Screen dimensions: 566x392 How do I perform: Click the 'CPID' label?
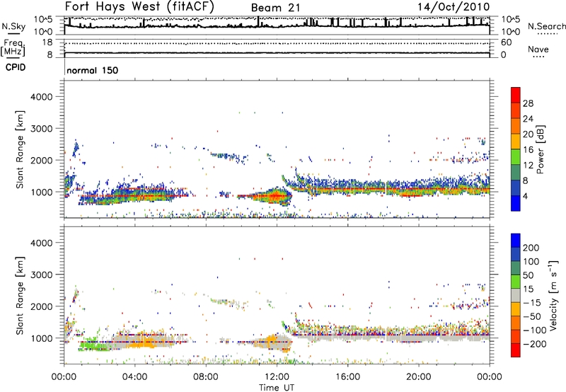tap(16, 67)
